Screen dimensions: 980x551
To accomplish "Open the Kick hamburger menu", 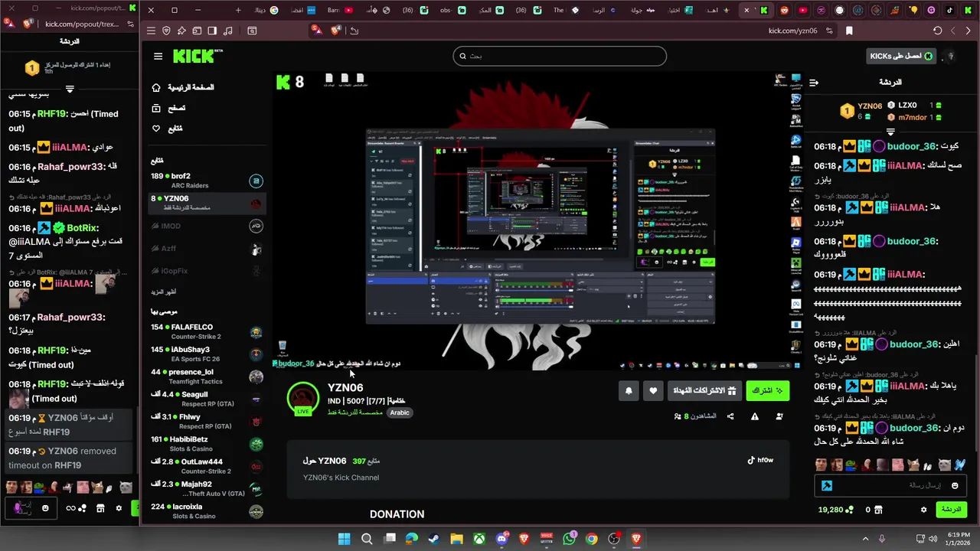I will pos(158,56).
